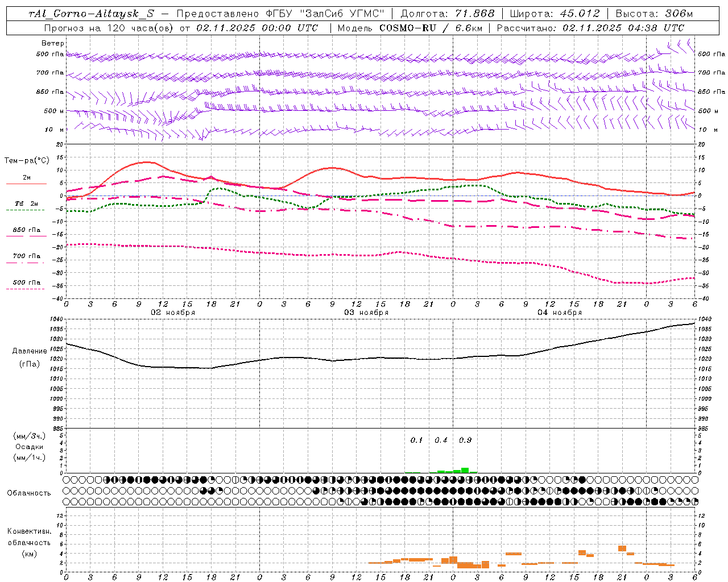Select the Широта: 45.012 value

(x=555, y=14)
